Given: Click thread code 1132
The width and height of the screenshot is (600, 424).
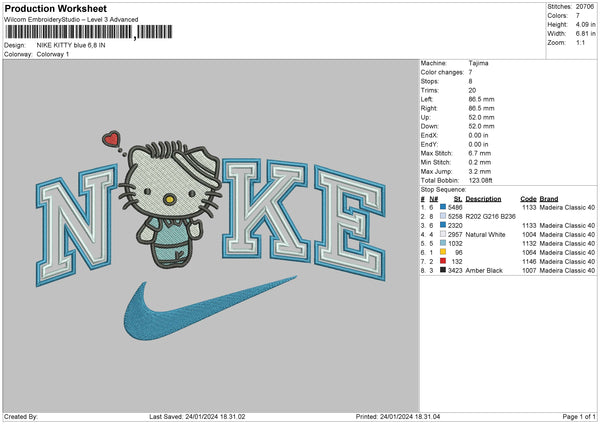Looking at the screenshot, I should coord(529,243).
